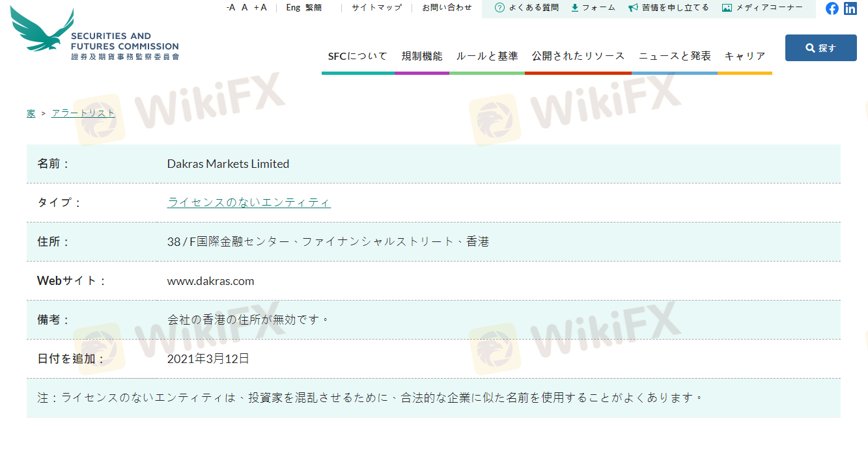Expand the ルールと基準 menu
This screenshot has height=473, width=868.
(x=487, y=57)
